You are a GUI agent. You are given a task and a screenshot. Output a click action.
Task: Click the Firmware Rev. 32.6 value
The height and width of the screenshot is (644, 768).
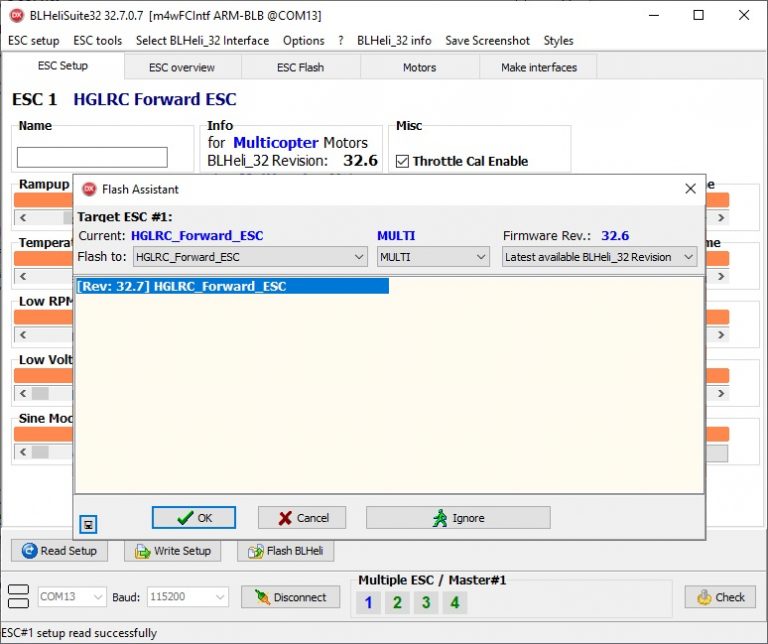[x=615, y=236]
